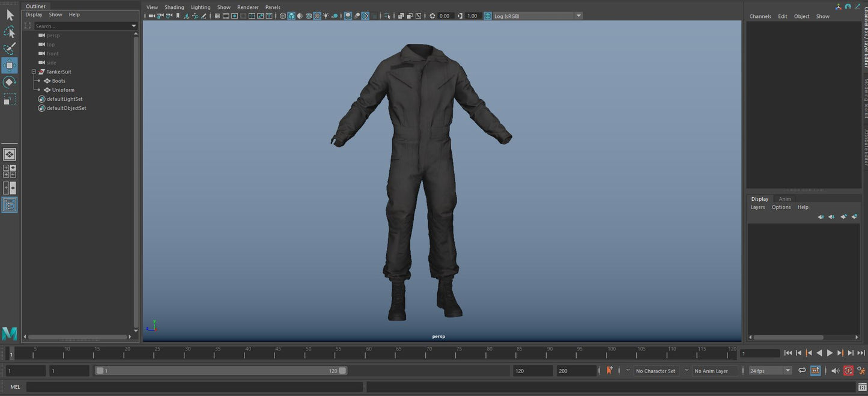Image resolution: width=868 pixels, height=396 pixels.
Task: Enable snap to grids toggle
Action: (x=217, y=16)
